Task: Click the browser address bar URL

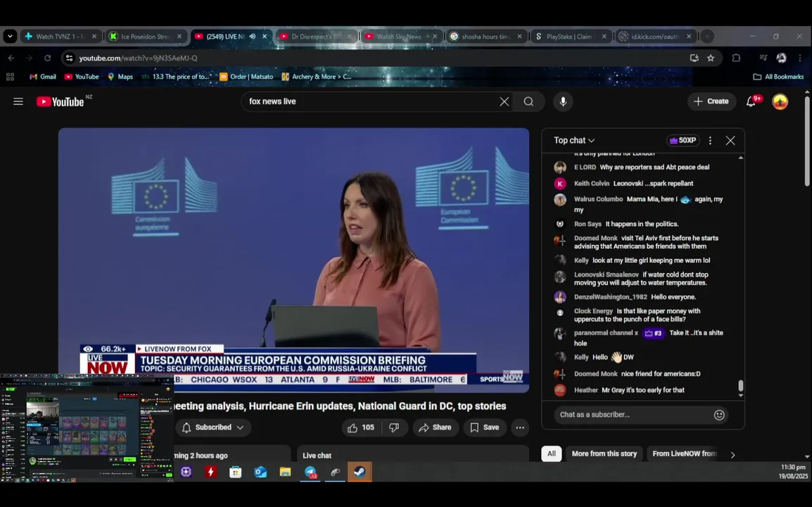Action: coord(138,58)
